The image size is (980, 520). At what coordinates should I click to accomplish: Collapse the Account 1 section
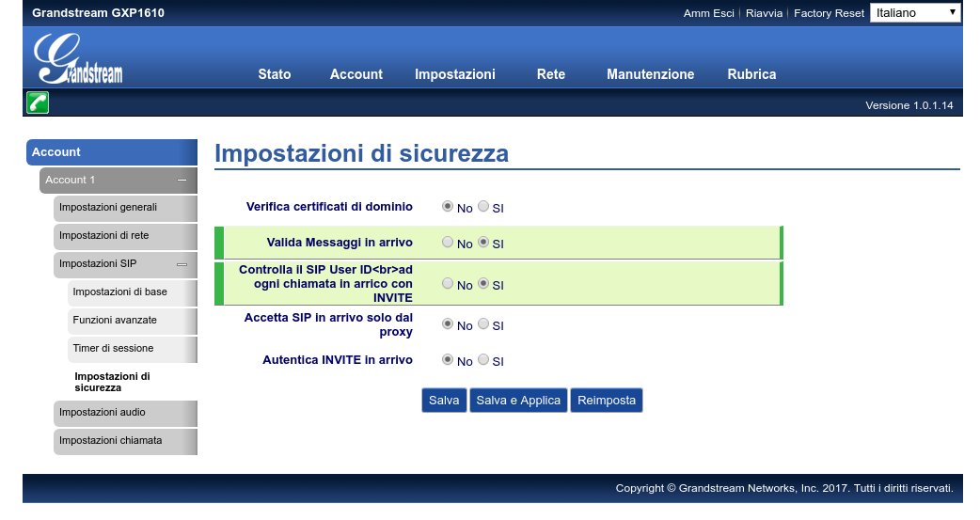[x=182, y=180]
